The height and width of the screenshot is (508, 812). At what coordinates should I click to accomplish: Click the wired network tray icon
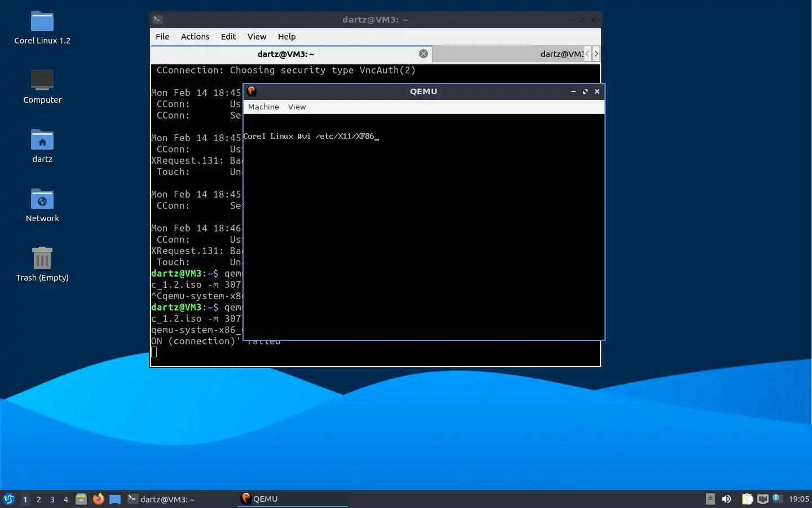click(763, 499)
